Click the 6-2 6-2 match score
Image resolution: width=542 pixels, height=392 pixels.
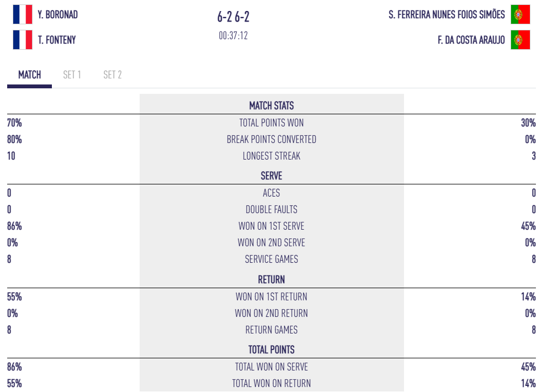pyautogui.click(x=233, y=17)
